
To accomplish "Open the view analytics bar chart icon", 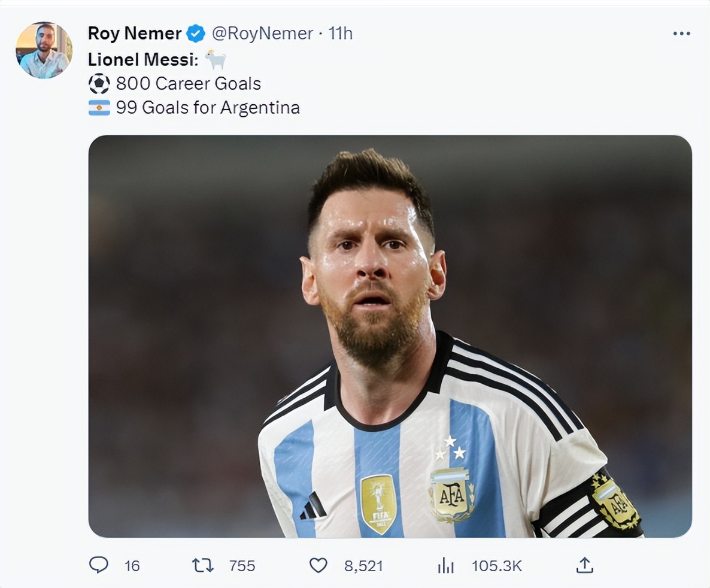I will tap(445, 565).
